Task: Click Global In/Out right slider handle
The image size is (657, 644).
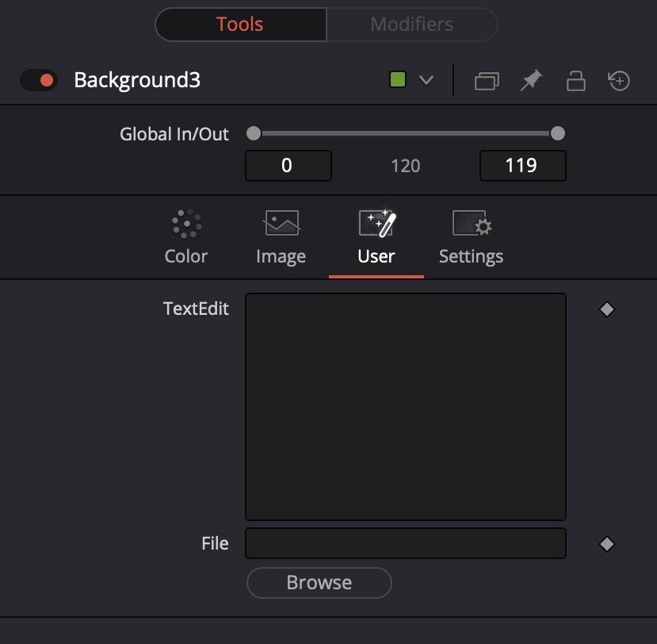Action: click(558, 133)
